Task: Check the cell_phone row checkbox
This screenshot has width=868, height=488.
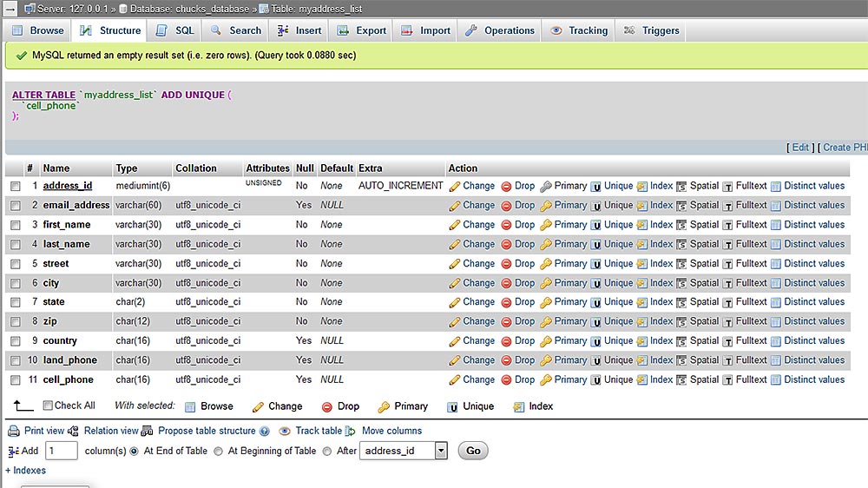Action: pos(15,380)
